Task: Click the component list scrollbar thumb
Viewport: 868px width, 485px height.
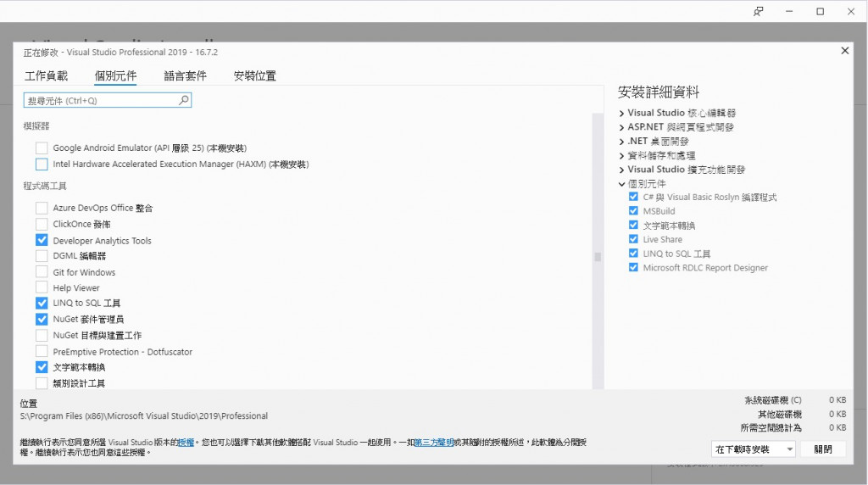Action: point(598,257)
